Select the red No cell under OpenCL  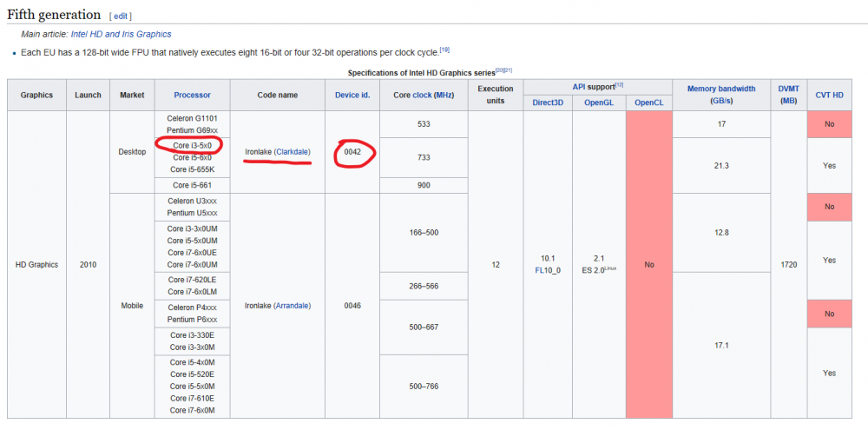(x=649, y=264)
